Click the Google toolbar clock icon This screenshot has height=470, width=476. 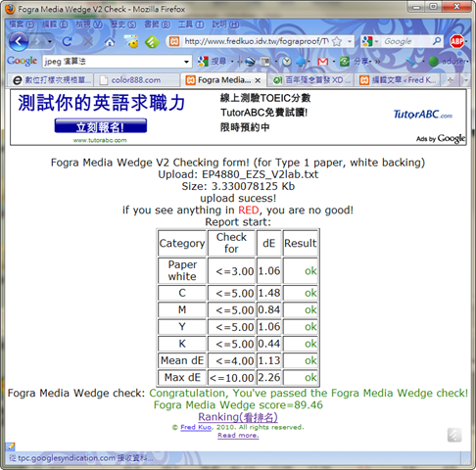coord(287,62)
